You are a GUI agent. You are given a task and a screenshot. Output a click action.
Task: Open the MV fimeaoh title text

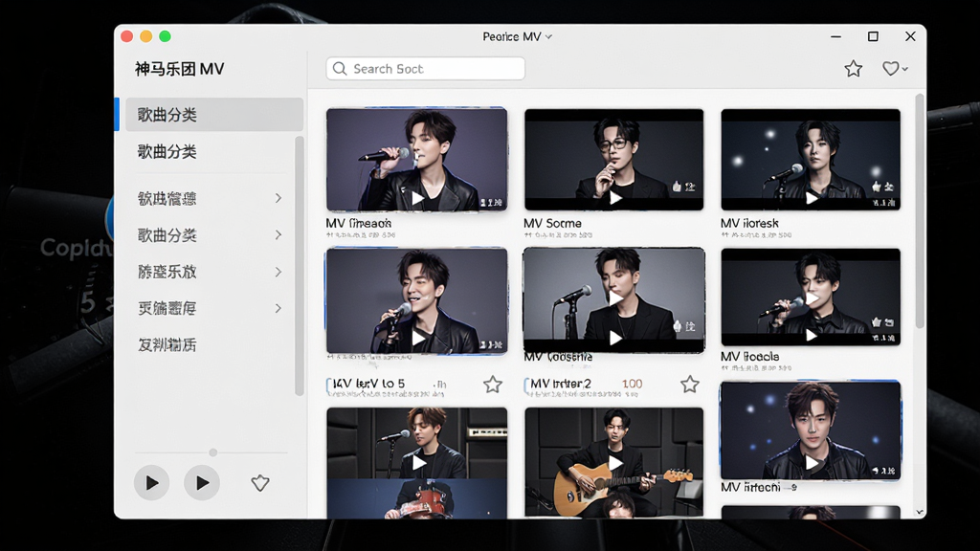[x=359, y=223]
